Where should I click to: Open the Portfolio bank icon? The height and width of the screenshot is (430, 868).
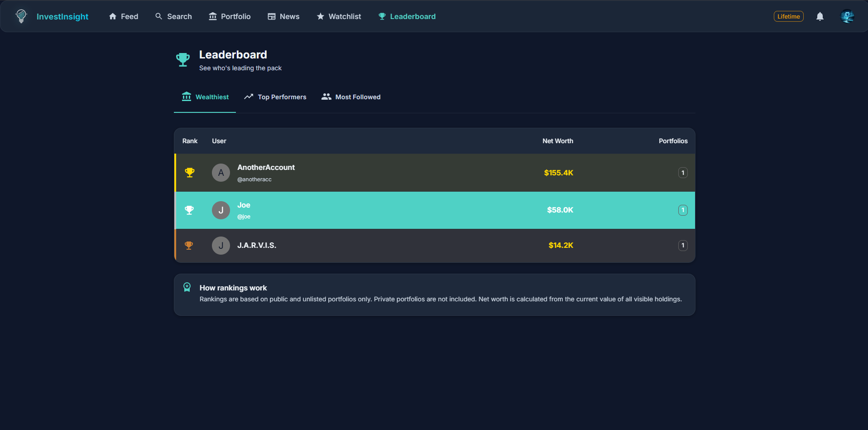coord(212,16)
